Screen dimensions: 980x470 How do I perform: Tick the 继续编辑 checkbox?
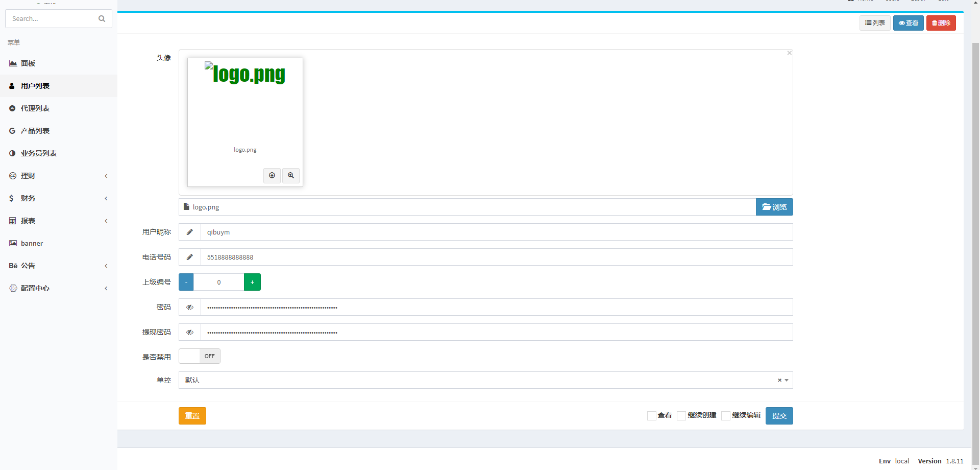[726, 416]
